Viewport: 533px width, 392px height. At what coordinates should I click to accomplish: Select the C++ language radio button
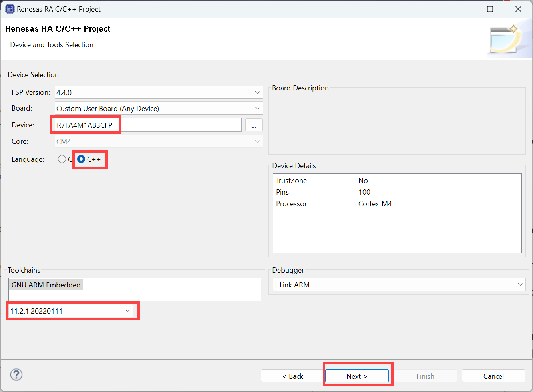81,159
